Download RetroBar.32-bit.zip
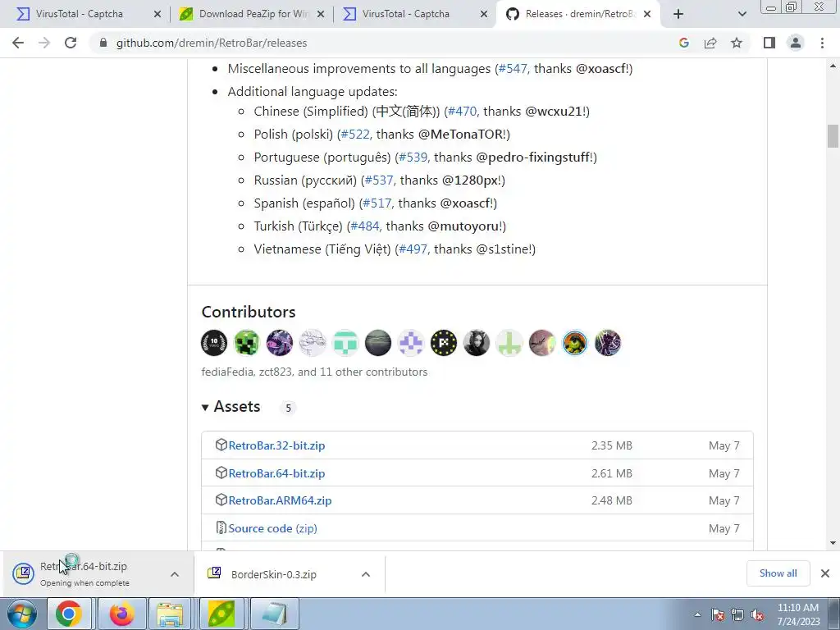Image resolution: width=840 pixels, height=630 pixels. coord(276,445)
